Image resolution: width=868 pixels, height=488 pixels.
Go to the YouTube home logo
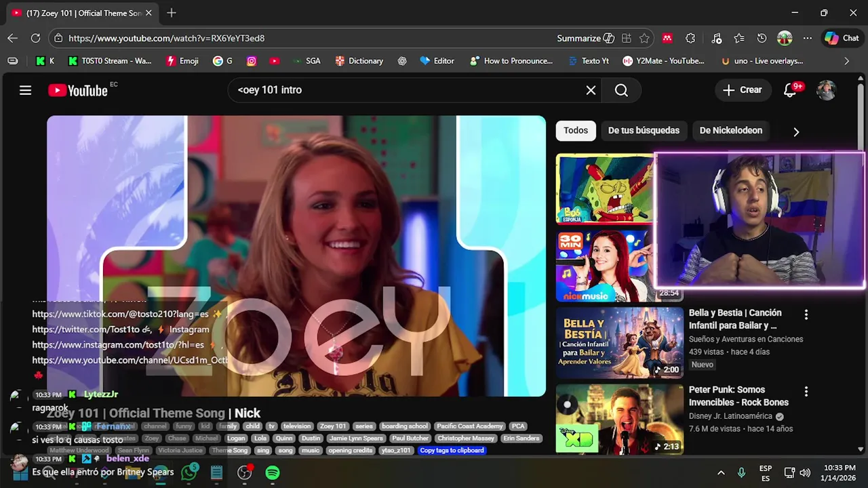click(78, 90)
